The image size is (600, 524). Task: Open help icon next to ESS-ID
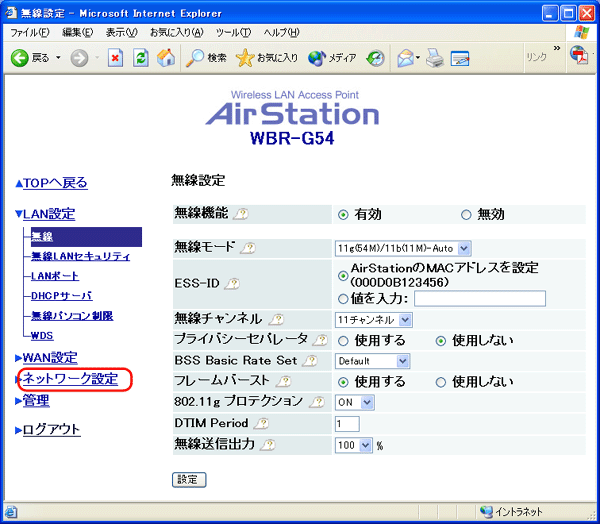pos(233,284)
